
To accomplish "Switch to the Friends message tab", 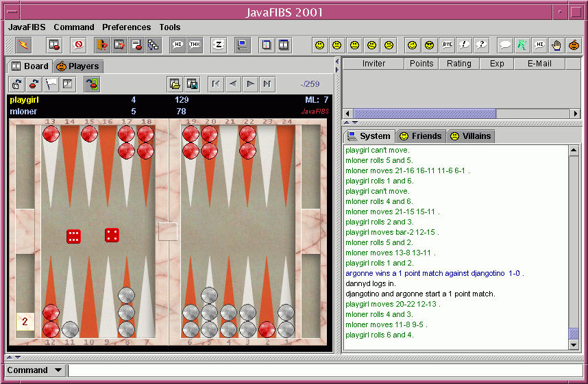I will [x=420, y=136].
